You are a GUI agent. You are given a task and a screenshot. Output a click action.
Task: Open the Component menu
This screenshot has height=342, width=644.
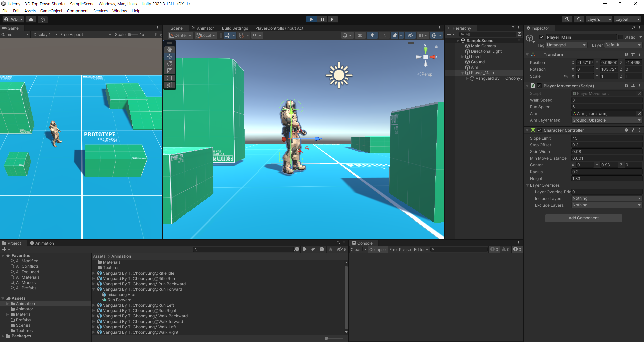coord(77,11)
